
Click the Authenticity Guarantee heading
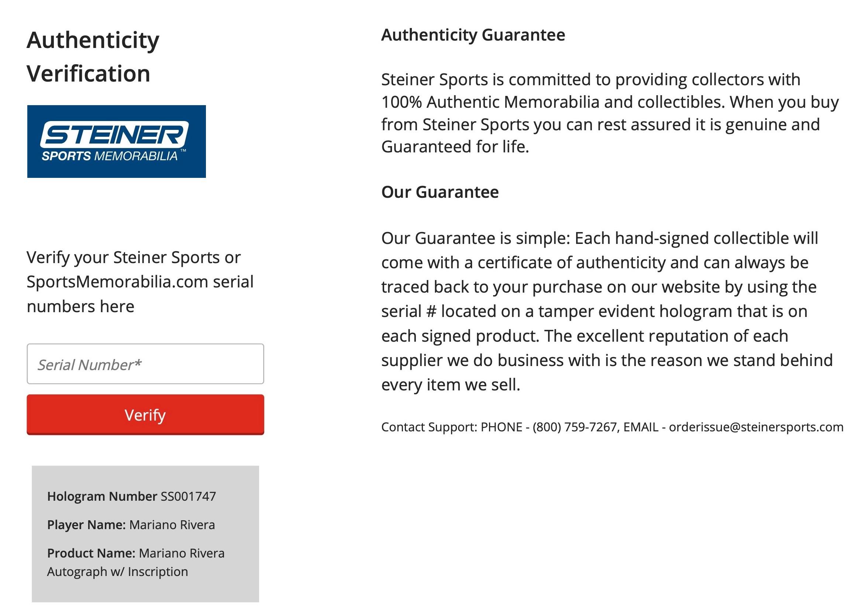473,35
